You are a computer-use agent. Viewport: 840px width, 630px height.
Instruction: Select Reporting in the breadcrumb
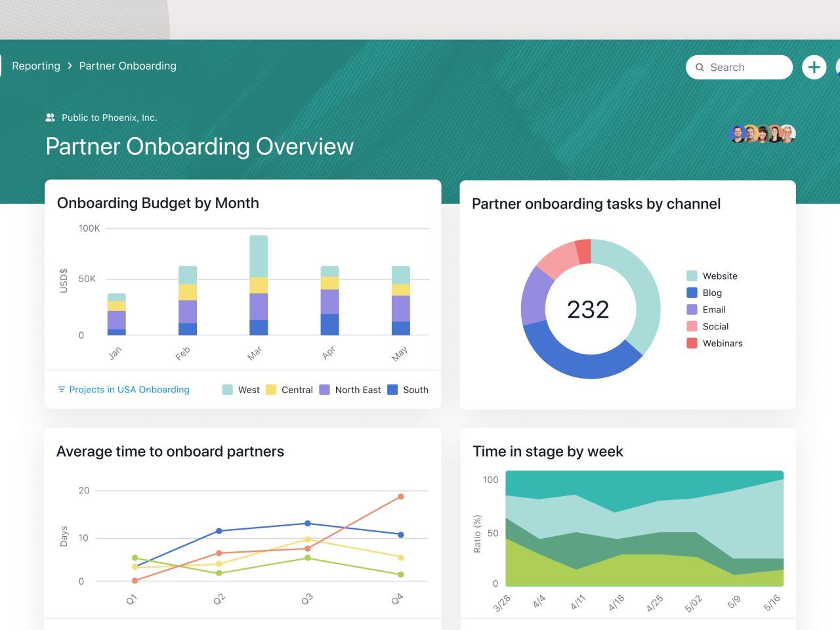click(x=36, y=66)
